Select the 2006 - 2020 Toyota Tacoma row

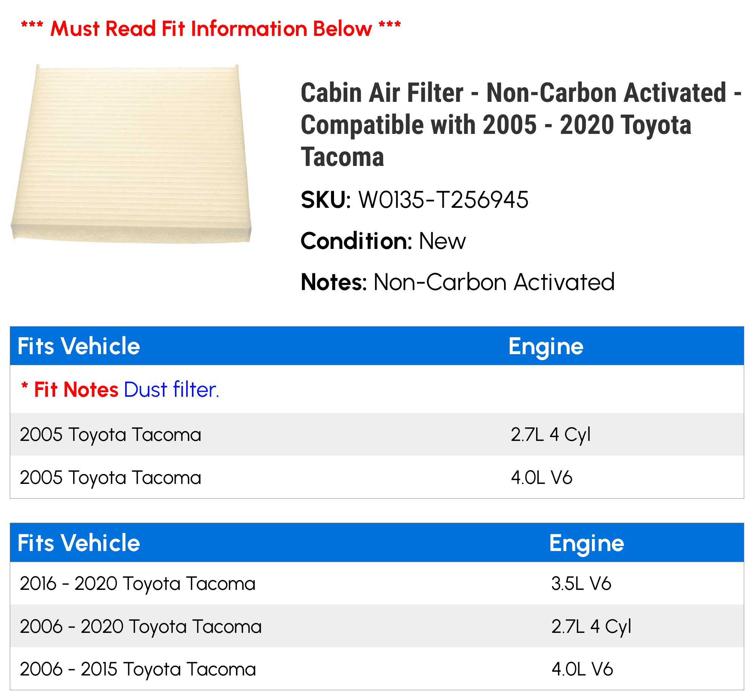pos(377,626)
